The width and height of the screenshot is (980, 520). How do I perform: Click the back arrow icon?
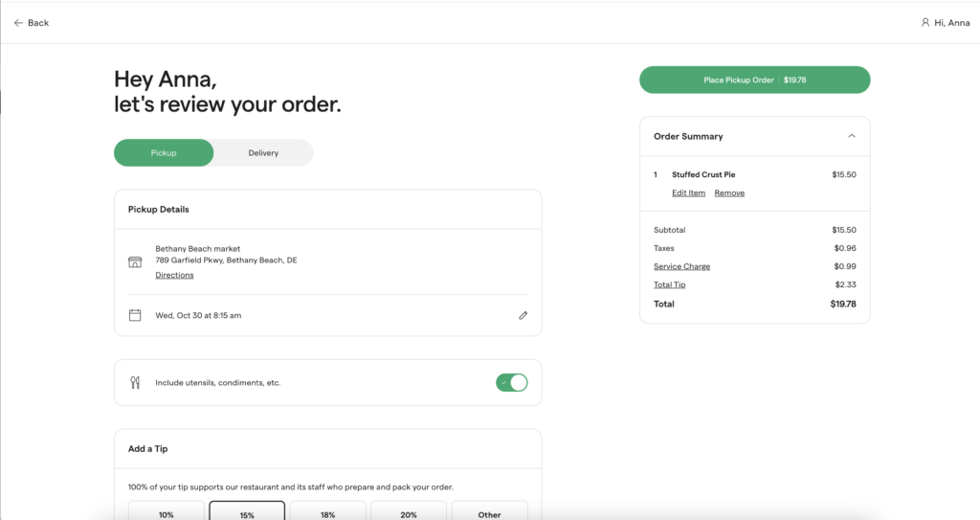[18, 23]
